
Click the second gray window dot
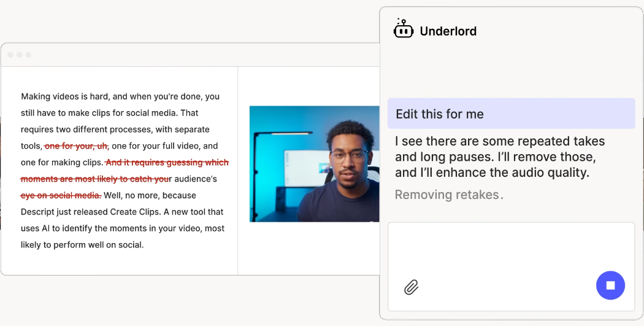coord(20,55)
